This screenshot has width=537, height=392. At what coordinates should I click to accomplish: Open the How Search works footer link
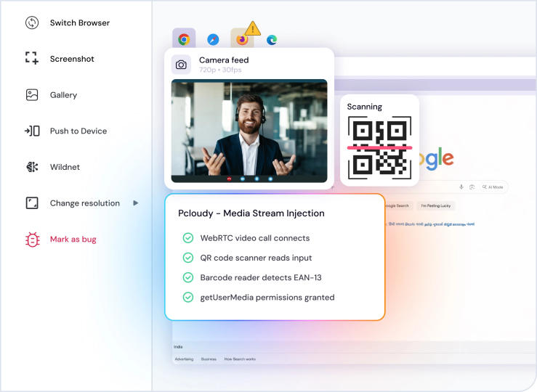240,359
